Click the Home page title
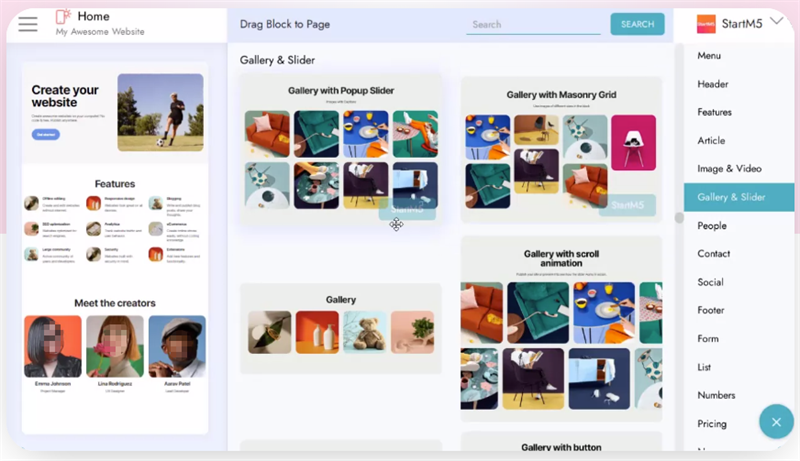The width and height of the screenshot is (800, 461). pyautogui.click(x=93, y=16)
